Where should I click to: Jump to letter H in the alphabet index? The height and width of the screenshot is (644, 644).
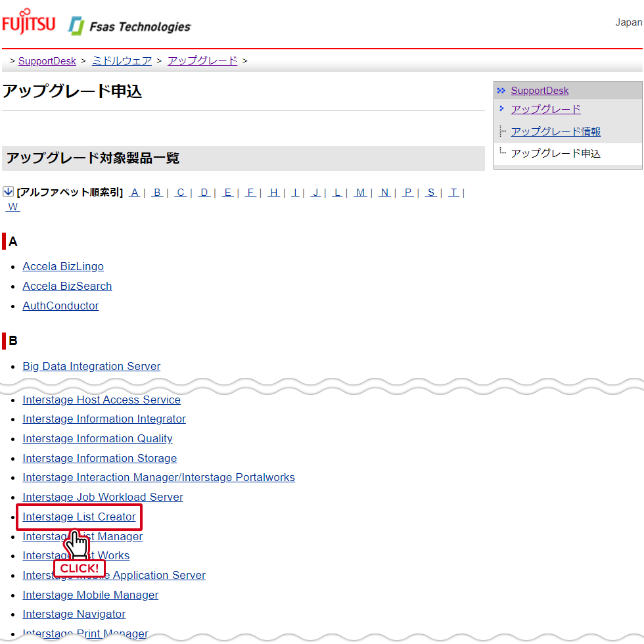[x=274, y=192]
